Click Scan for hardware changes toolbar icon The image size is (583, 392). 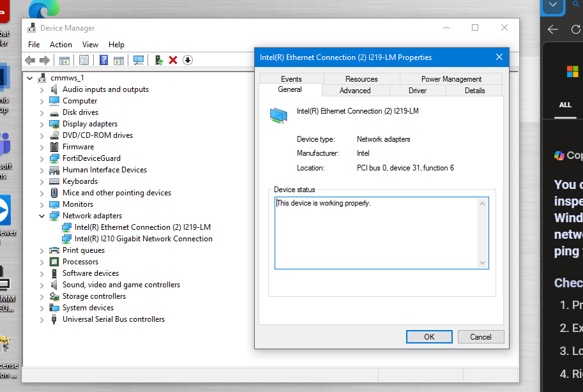(x=138, y=60)
